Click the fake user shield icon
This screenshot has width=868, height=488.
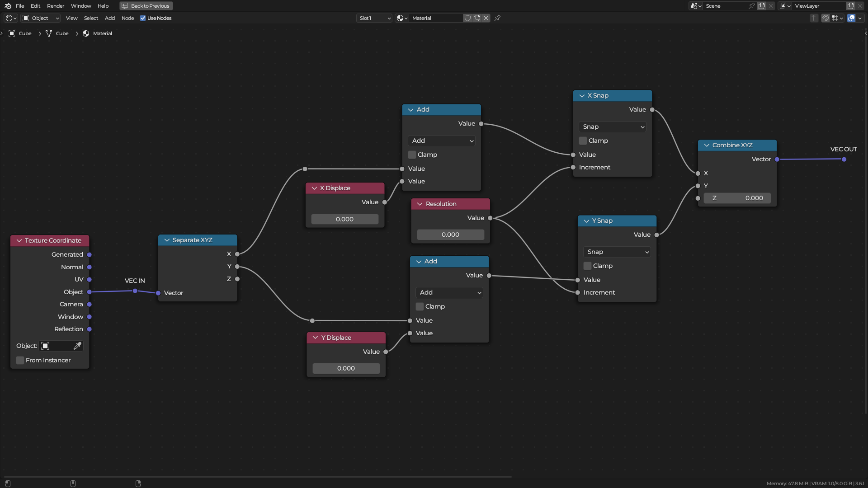point(468,18)
